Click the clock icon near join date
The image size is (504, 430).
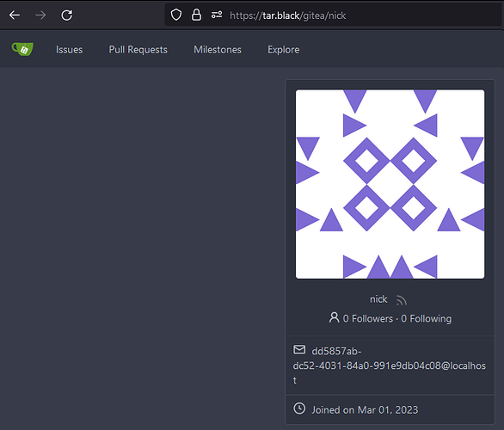(x=299, y=408)
